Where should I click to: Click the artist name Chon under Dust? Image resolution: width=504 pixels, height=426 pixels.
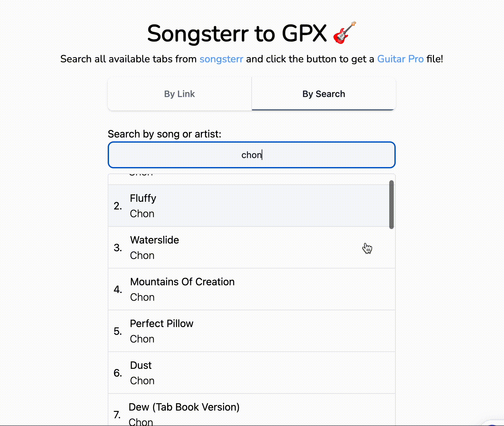pyautogui.click(x=142, y=381)
